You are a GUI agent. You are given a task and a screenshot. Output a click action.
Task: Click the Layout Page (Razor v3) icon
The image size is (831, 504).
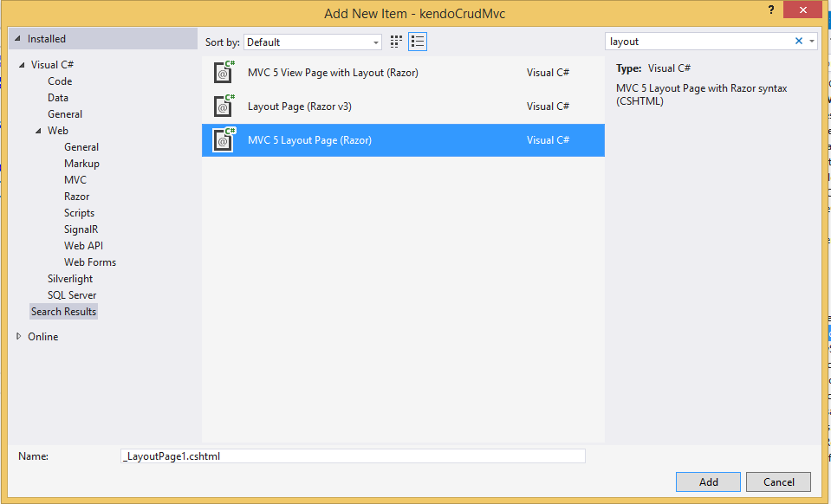click(x=224, y=106)
